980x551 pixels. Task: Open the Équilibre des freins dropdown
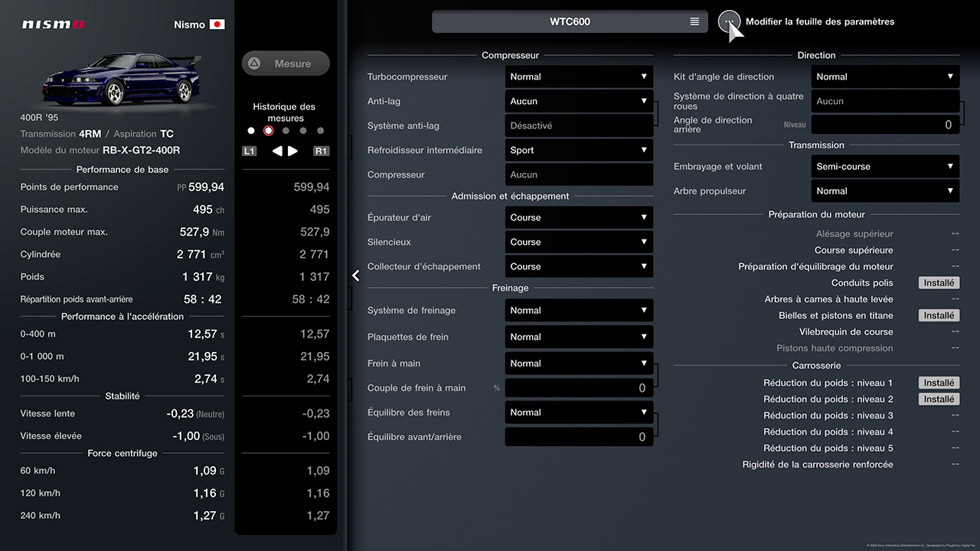tap(579, 412)
